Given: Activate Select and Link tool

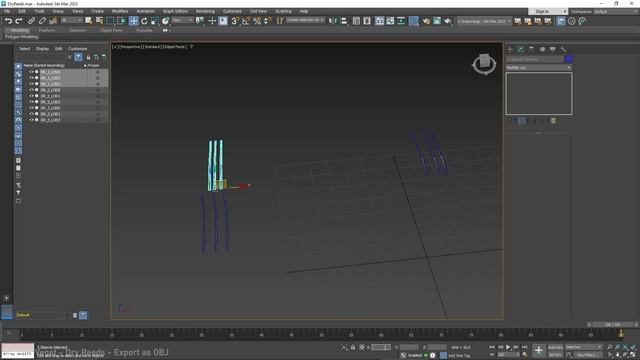Looking at the screenshot, I should tap(31, 21).
